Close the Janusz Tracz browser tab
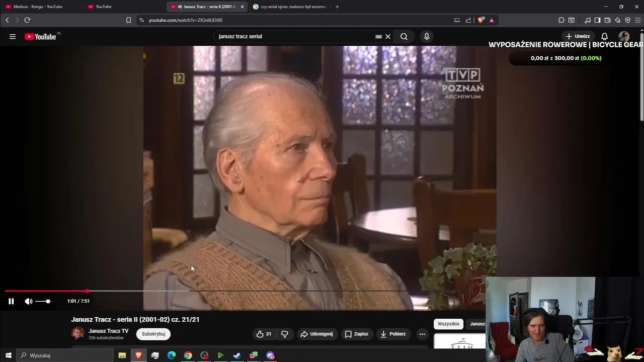The width and height of the screenshot is (644, 362). coord(242,7)
